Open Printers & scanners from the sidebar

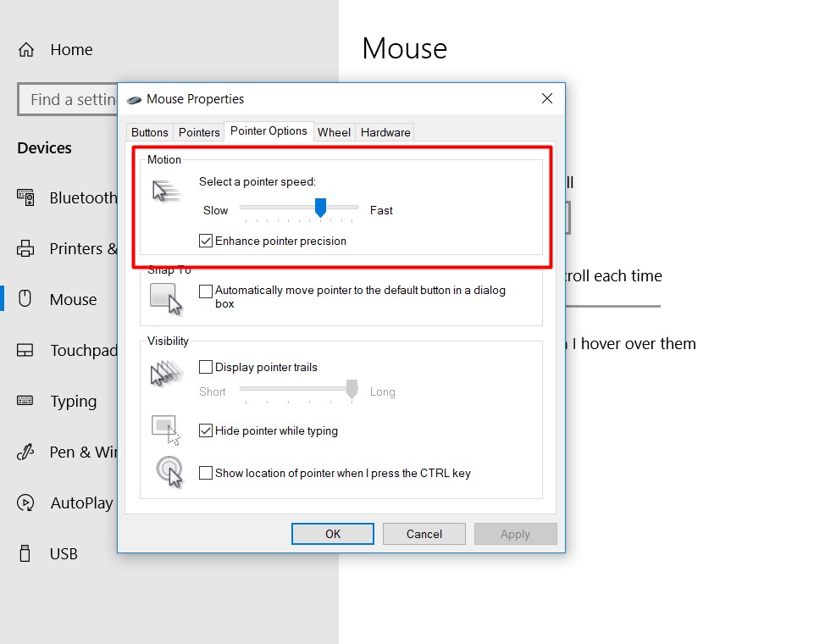(26, 248)
